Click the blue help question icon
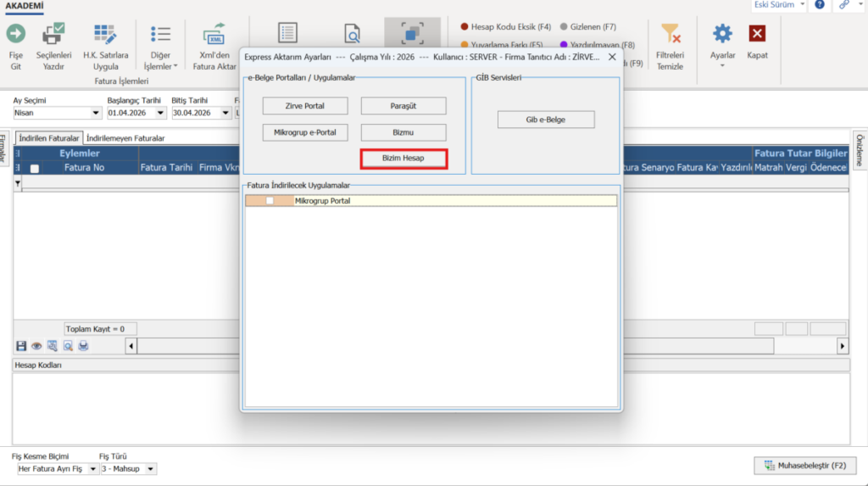Image resolution: width=868 pixels, height=486 pixels. point(820,4)
